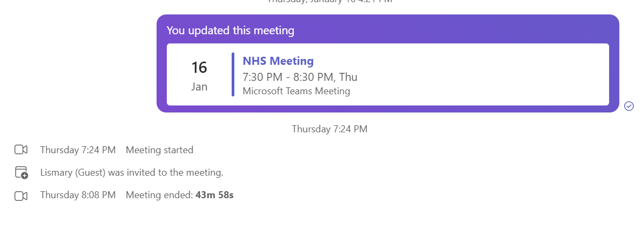This screenshot has height=233, width=644.
Task: Click the calendar invite icon beside Lismary
Action: pyautogui.click(x=21, y=172)
